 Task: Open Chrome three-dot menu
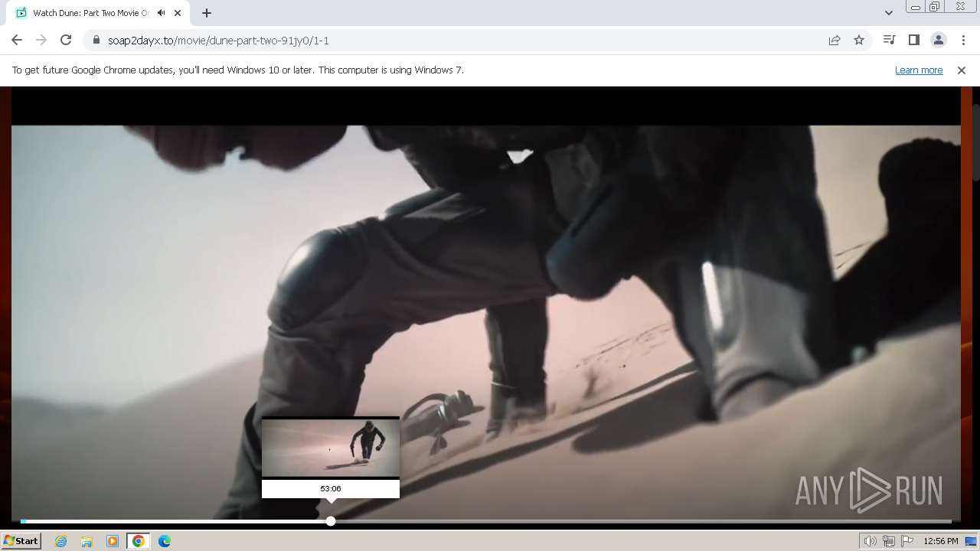[x=963, y=40]
